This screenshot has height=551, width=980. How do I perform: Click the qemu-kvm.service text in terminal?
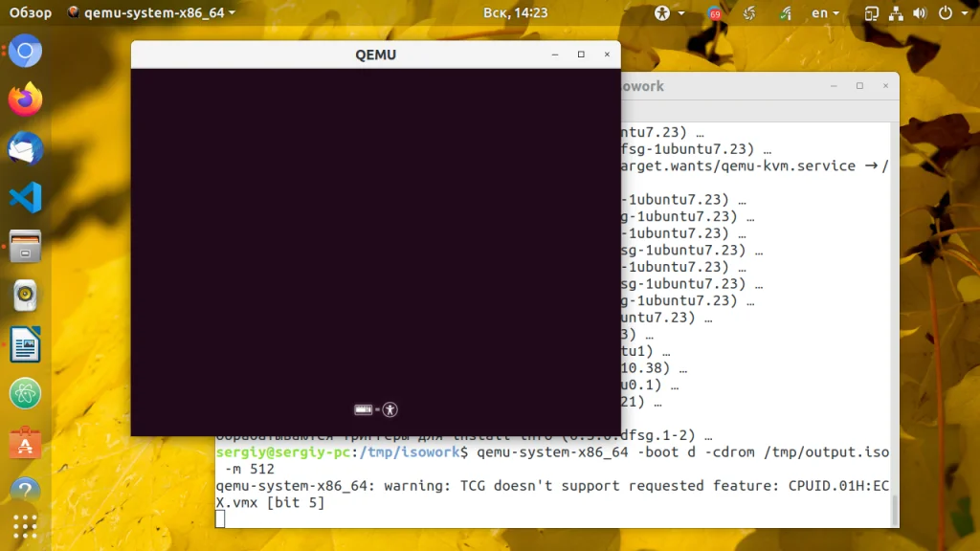point(789,166)
